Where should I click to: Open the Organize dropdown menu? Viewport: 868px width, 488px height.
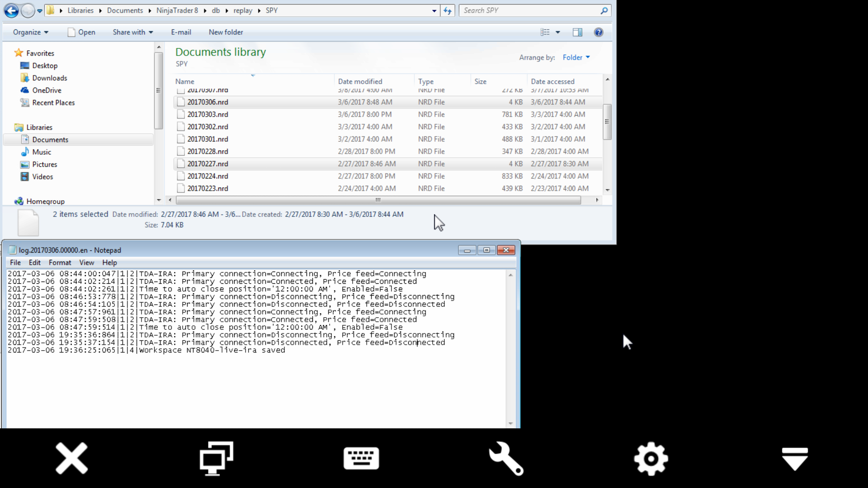30,32
